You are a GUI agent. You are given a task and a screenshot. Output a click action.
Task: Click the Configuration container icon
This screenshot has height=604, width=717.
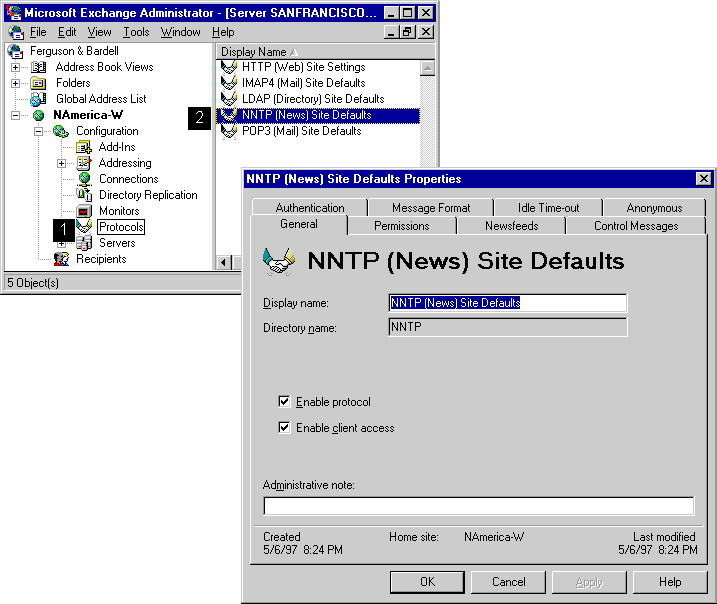click(x=61, y=131)
